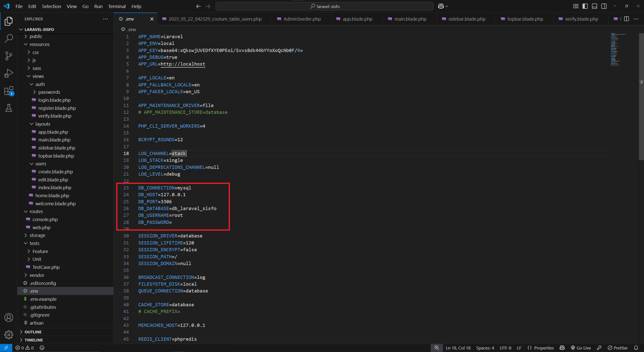This screenshot has height=352, width=644.
Task: Click Prettier in the status bar
Action: [x=618, y=348]
